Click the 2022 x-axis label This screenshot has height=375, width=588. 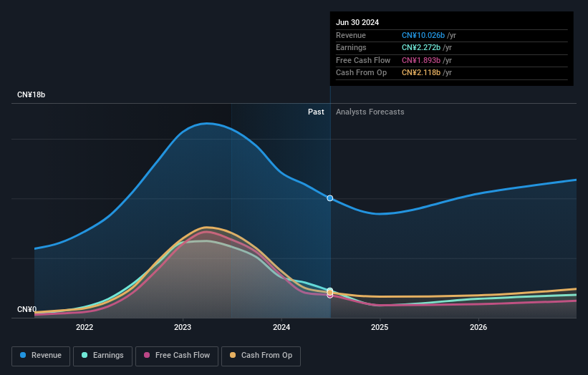tap(85, 327)
